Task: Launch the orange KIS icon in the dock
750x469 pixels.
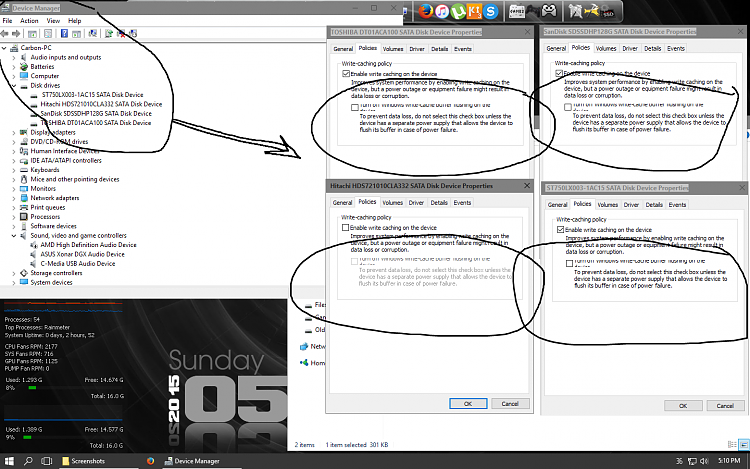Action: pyautogui.click(x=474, y=11)
